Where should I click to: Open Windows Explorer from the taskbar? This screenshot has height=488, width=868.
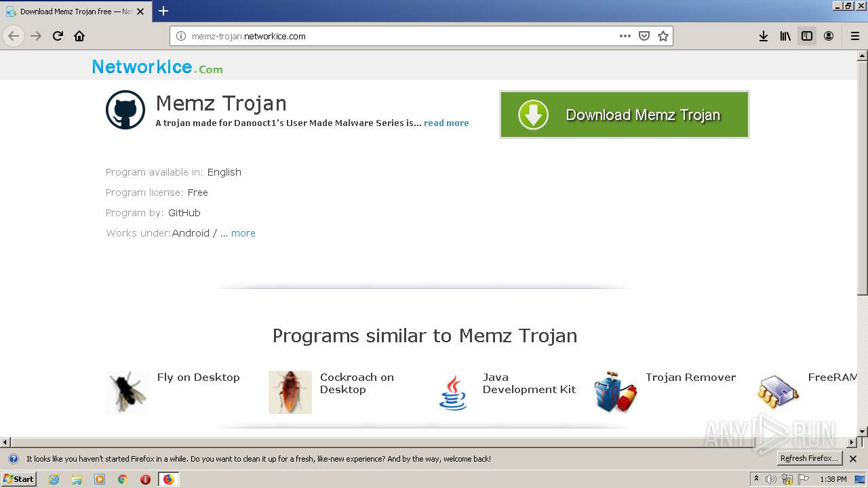coord(77,479)
